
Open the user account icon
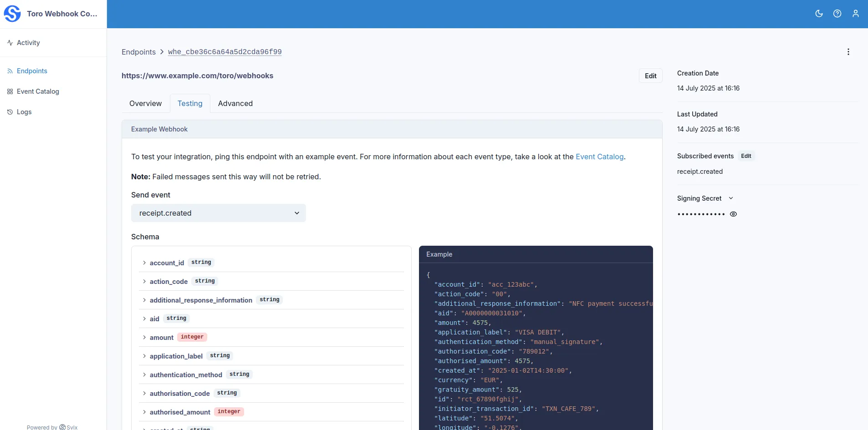pyautogui.click(x=856, y=14)
